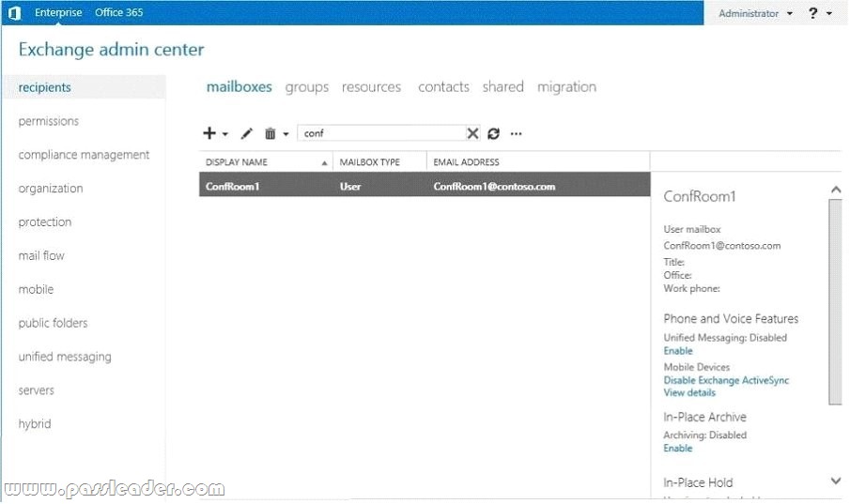Open the contacts tab
Viewport: 850px width, 504px height.
coord(443,86)
